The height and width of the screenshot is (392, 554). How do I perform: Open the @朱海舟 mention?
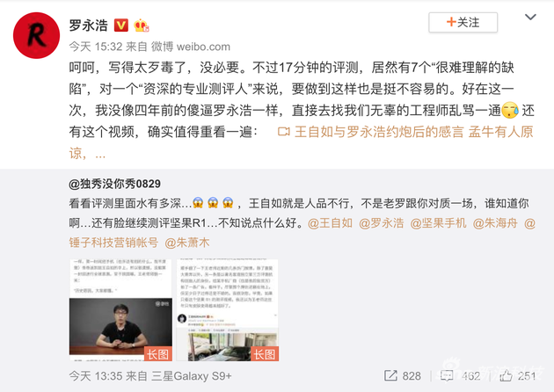[x=495, y=223]
